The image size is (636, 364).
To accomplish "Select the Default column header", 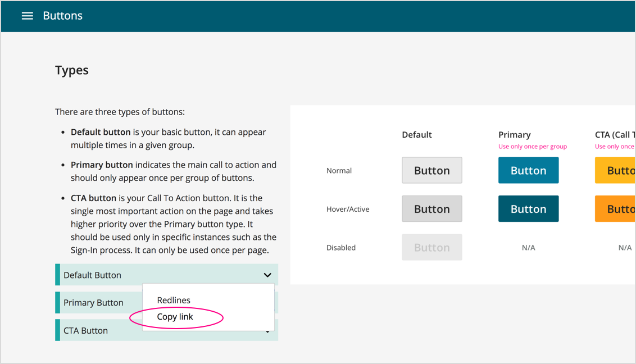I will 417,135.
